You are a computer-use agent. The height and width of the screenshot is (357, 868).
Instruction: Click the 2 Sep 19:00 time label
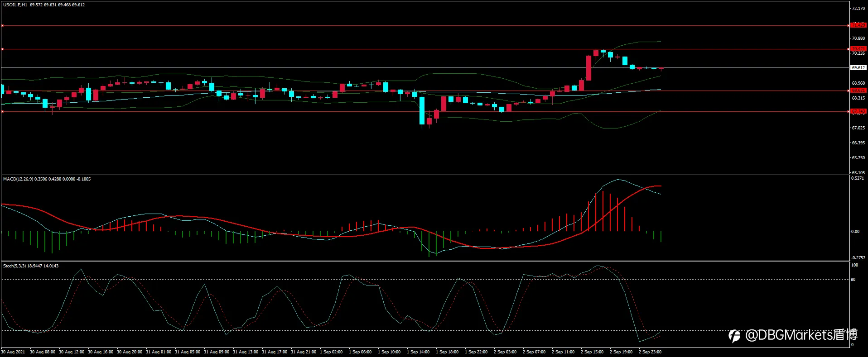(x=621, y=352)
